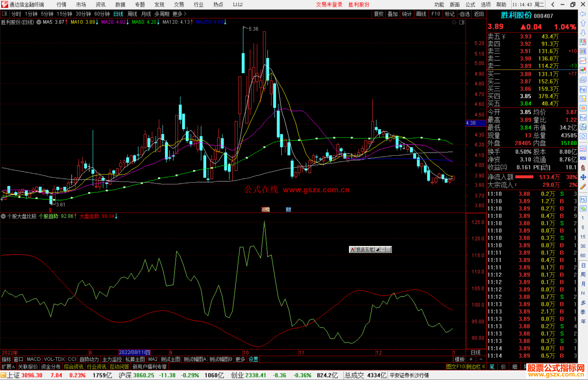Click the MA20 magenta legend label
The image size is (588, 380).
tap(113, 22)
